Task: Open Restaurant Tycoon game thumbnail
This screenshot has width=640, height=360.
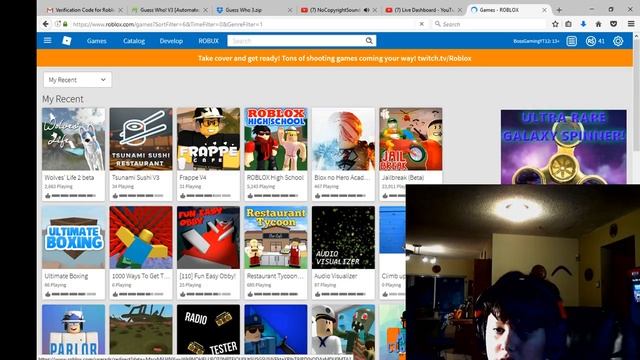Action: (x=276, y=238)
